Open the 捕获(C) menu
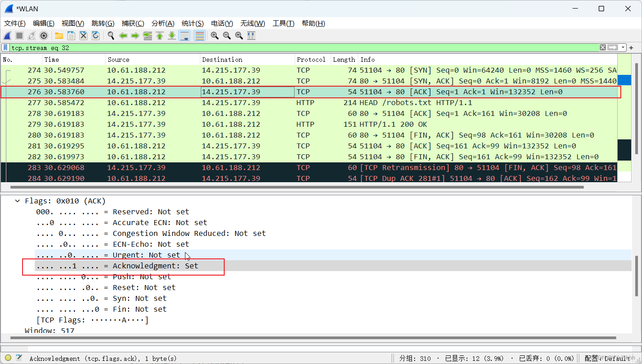 coord(133,23)
